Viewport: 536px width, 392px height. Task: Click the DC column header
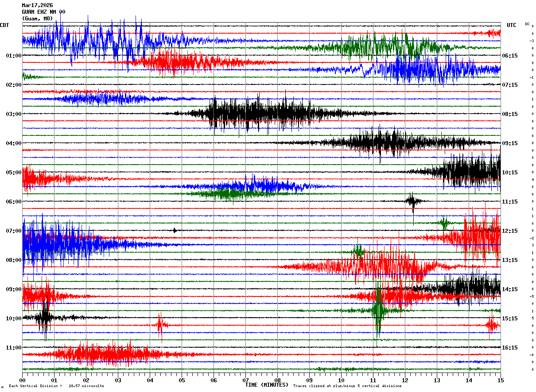(x=527, y=24)
